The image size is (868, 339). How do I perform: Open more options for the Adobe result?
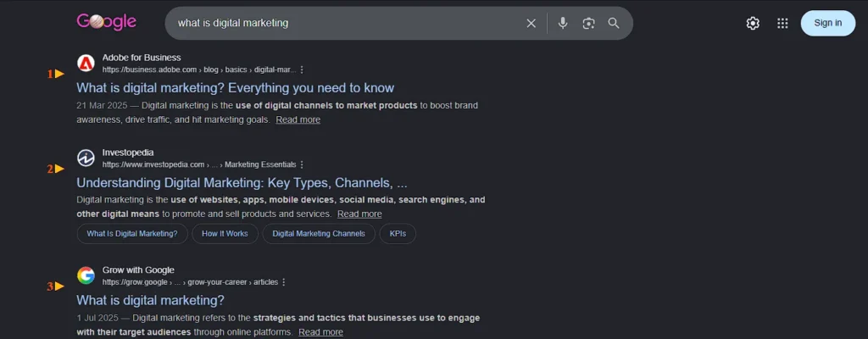(x=302, y=69)
